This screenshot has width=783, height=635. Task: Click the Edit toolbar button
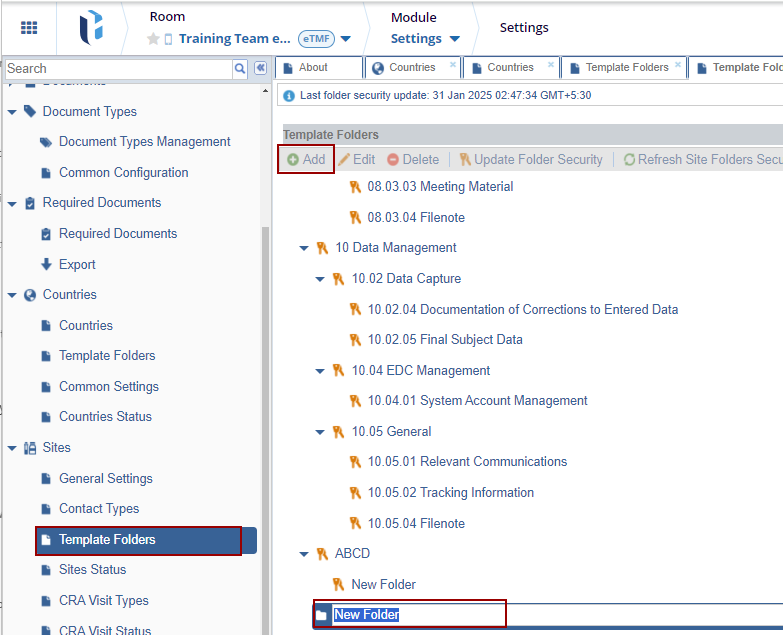[x=357, y=160]
